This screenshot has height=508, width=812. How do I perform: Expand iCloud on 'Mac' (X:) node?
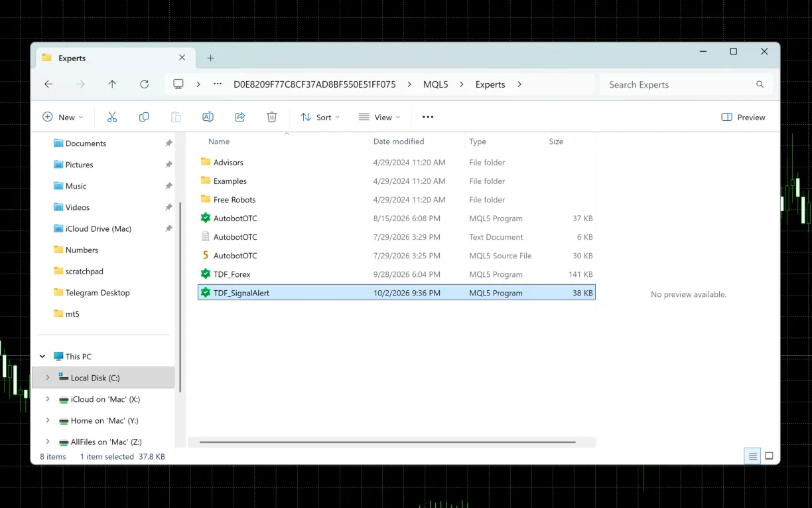47,399
